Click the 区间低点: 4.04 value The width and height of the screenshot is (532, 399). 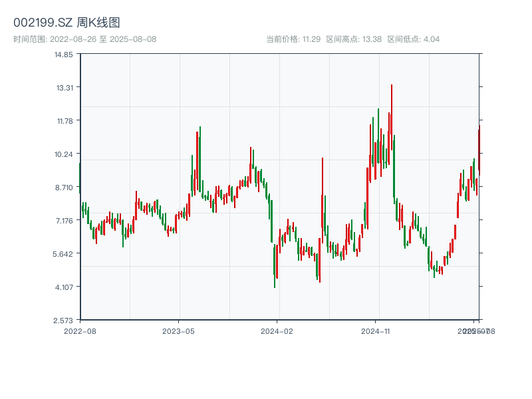coord(413,39)
